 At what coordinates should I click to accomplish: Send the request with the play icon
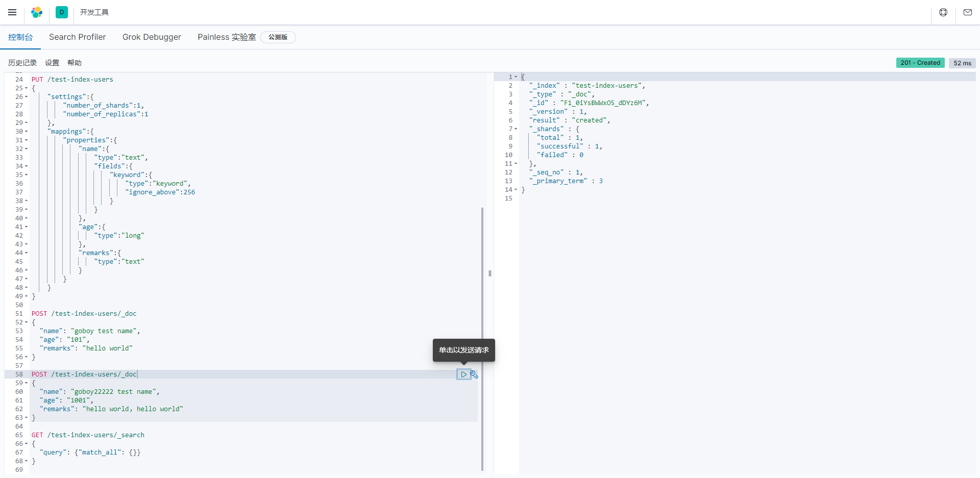(x=463, y=374)
